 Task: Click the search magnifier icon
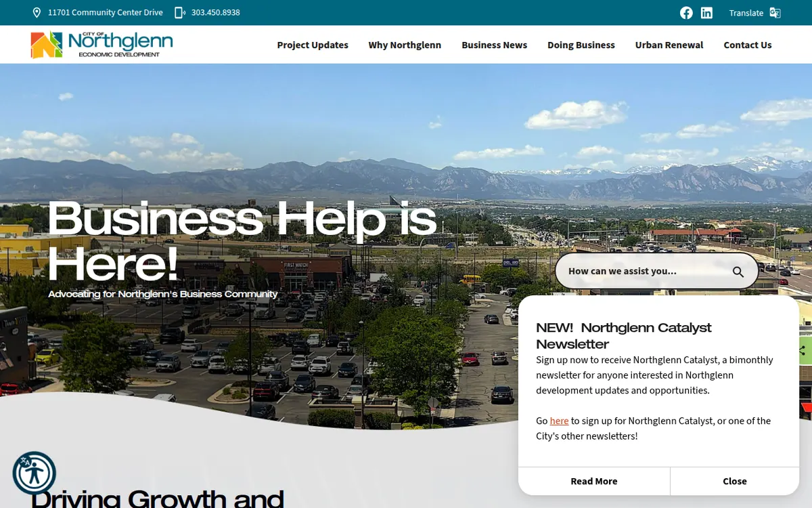[738, 272]
